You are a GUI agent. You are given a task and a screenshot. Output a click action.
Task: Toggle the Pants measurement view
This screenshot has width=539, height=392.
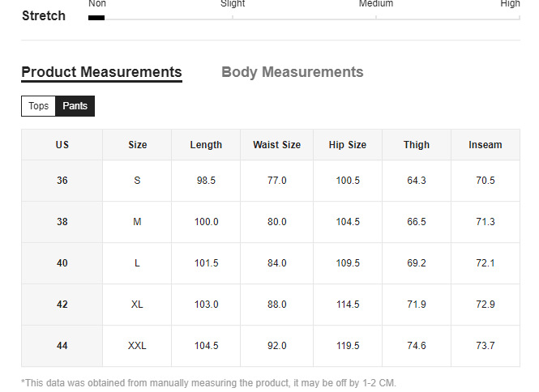pyautogui.click(x=75, y=106)
